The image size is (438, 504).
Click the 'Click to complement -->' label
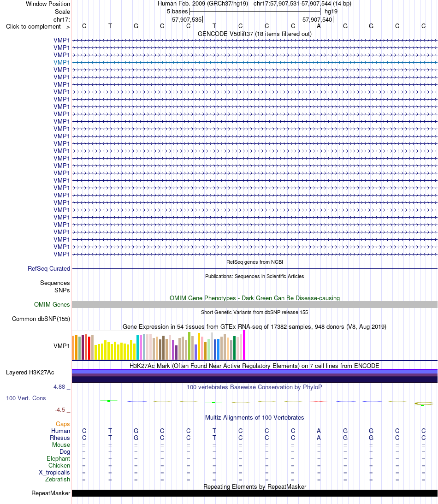click(38, 27)
